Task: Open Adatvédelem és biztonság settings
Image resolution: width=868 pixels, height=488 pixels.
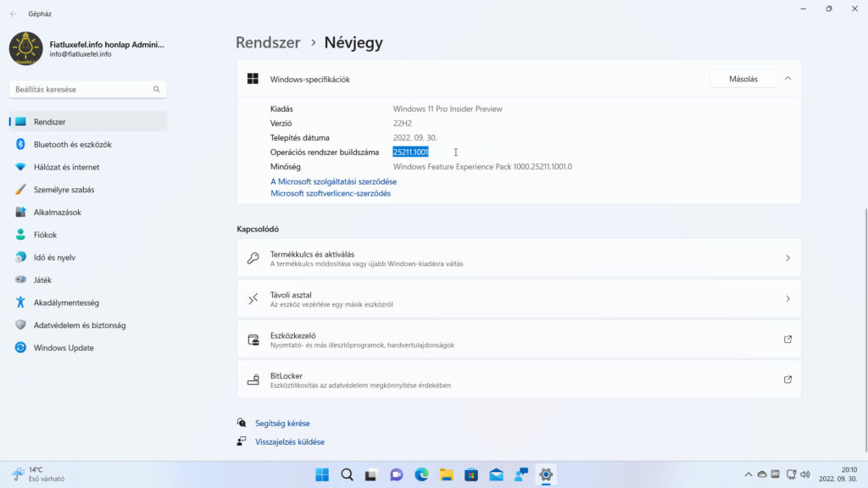Action: click(88, 326)
